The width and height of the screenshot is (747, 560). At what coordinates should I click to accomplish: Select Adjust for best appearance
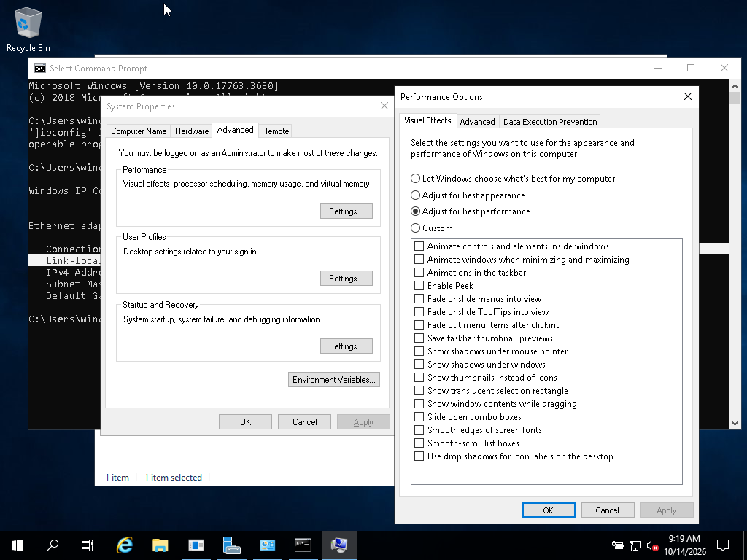(468, 195)
